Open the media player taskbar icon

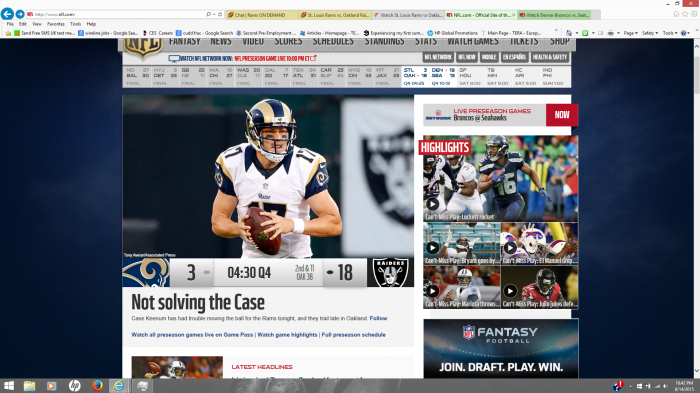(52, 386)
